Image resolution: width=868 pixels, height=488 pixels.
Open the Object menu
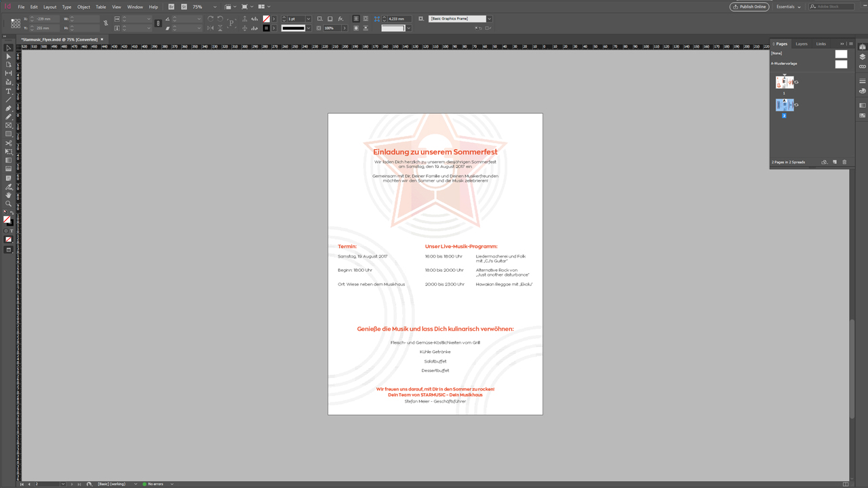(83, 7)
